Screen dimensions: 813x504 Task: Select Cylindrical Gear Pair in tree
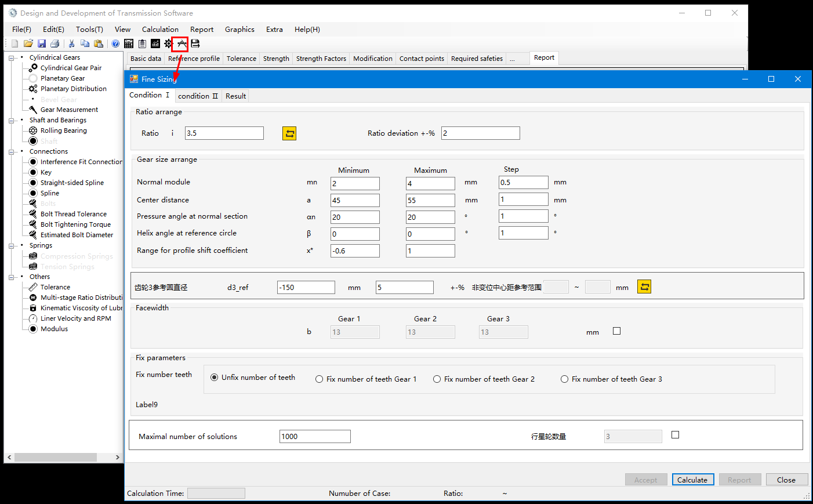tap(71, 68)
